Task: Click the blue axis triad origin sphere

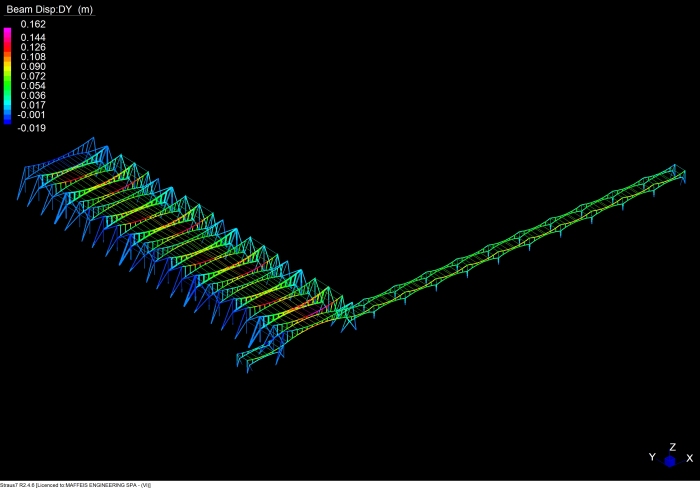Action: coord(670,461)
